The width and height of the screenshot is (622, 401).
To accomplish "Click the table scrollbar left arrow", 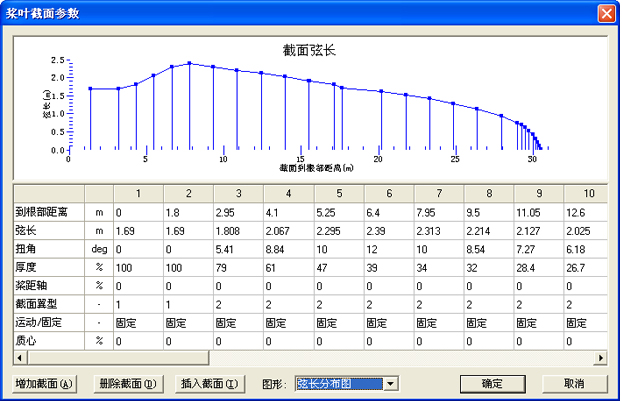I will [x=20, y=357].
